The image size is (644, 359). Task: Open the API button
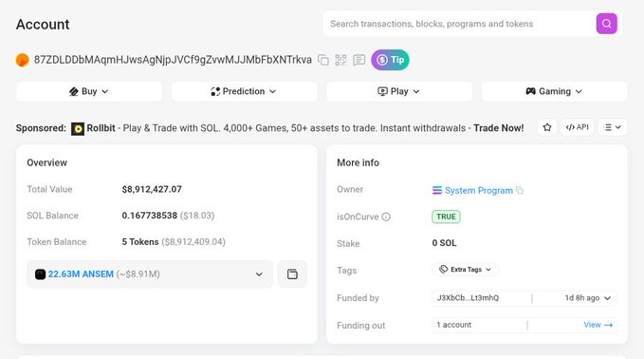click(x=577, y=127)
